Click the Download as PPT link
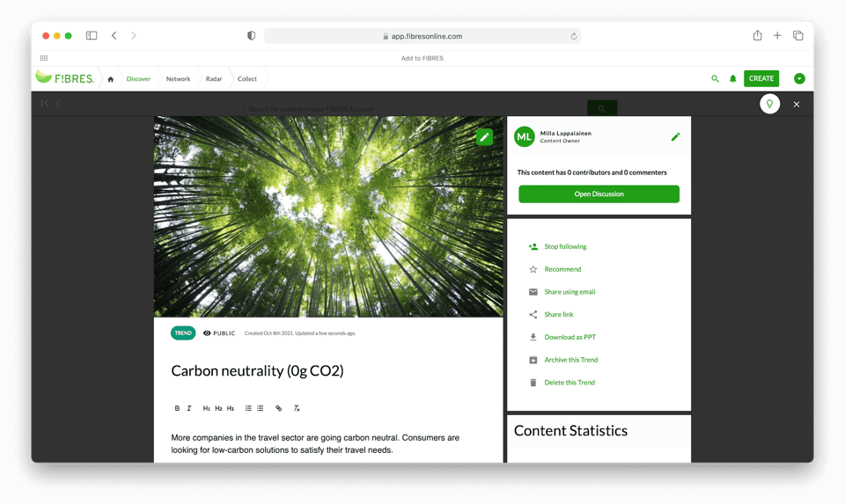The height and width of the screenshot is (504, 845). click(x=569, y=337)
